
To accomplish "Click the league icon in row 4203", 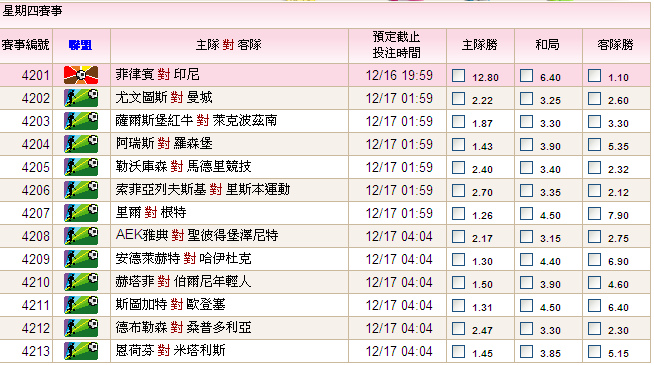I will pos(81,121).
